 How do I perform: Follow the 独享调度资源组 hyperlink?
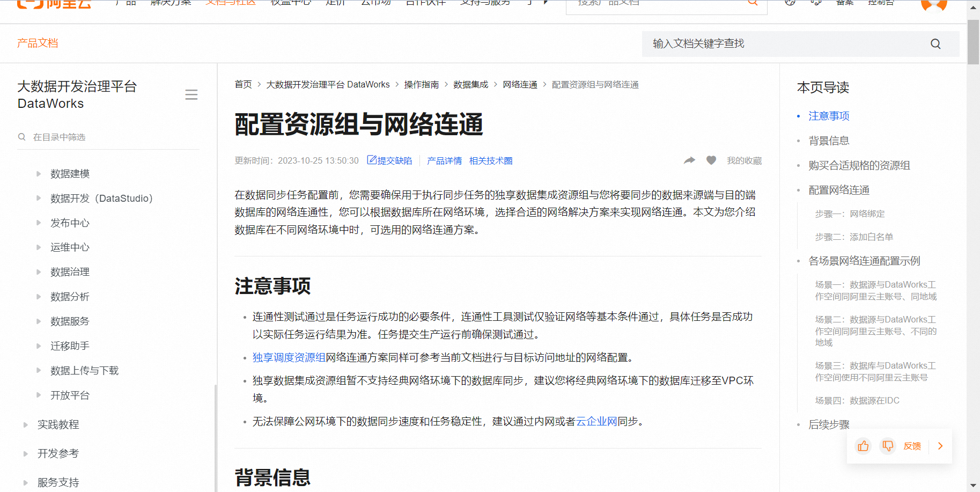(x=289, y=358)
